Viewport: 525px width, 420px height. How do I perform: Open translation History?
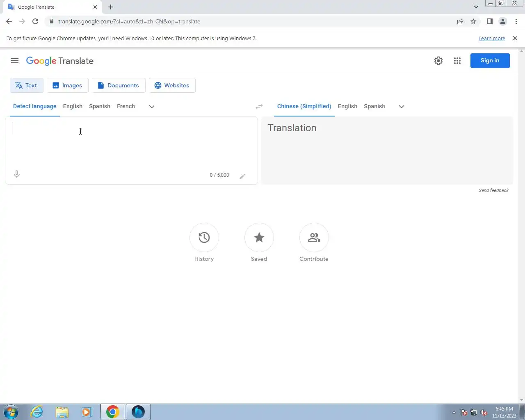pyautogui.click(x=204, y=242)
